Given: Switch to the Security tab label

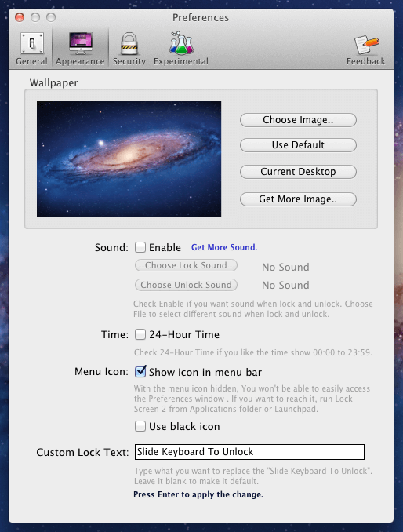Looking at the screenshot, I should (x=129, y=61).
